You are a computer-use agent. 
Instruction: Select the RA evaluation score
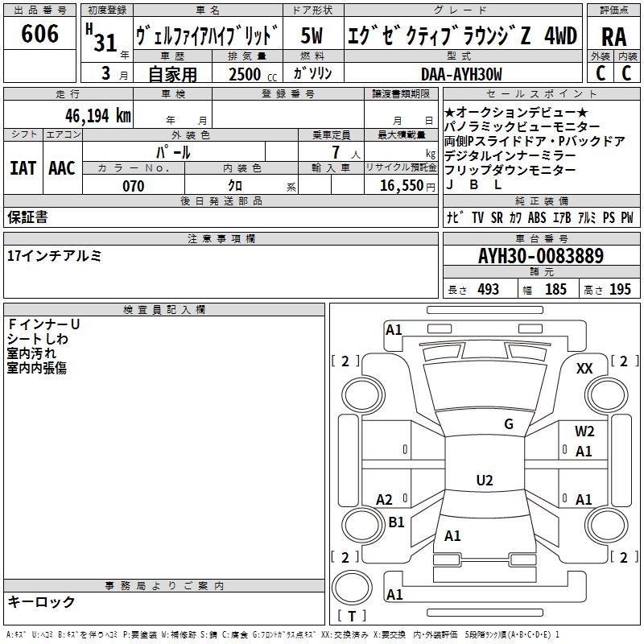613,37
